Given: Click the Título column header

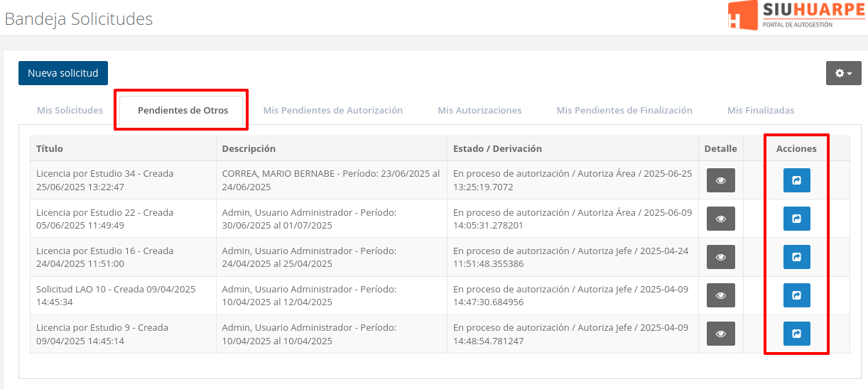Looking at the screenshot, I should 123,148.
